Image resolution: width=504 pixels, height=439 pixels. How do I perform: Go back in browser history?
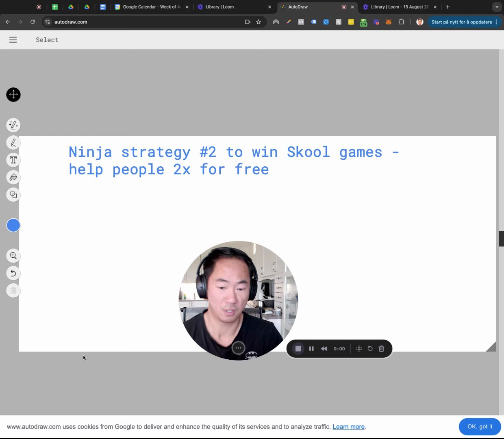pyautogui.click(x=8, y=22)
